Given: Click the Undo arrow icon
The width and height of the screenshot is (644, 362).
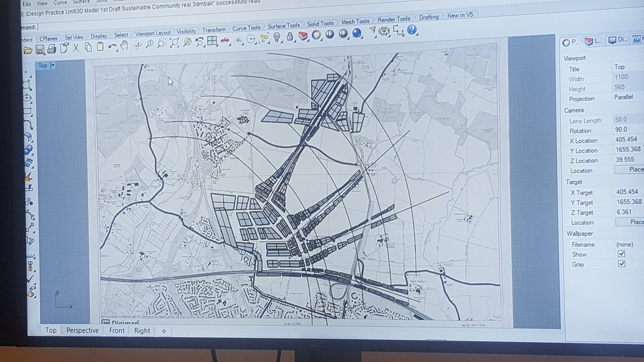Looking at the screenshot, I should [x=113, y=47].
